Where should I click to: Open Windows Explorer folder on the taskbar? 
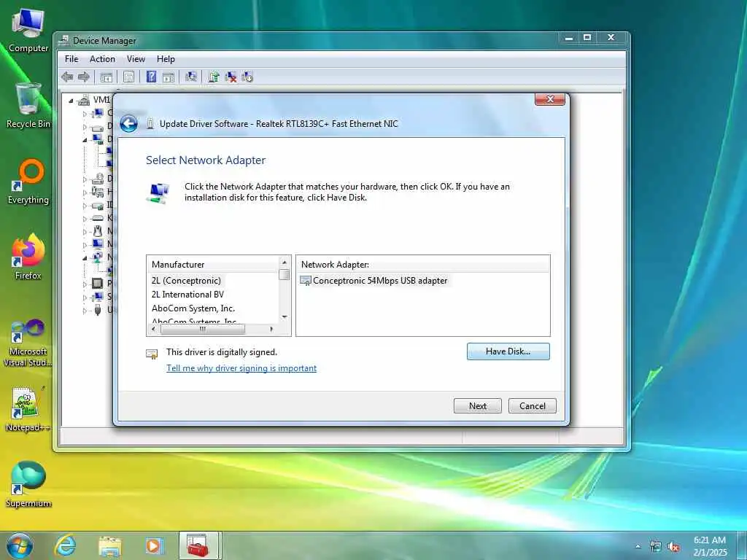click(110, 545)
